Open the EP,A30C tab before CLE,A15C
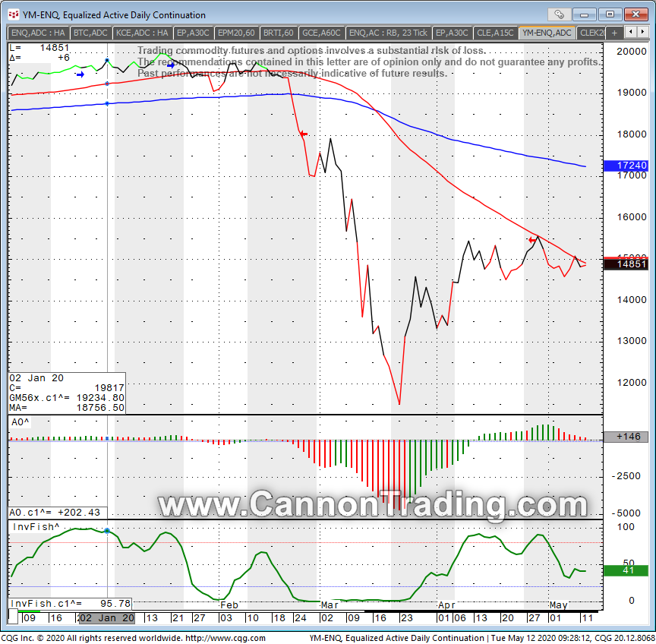656x644 pixels. coord(452,33)
